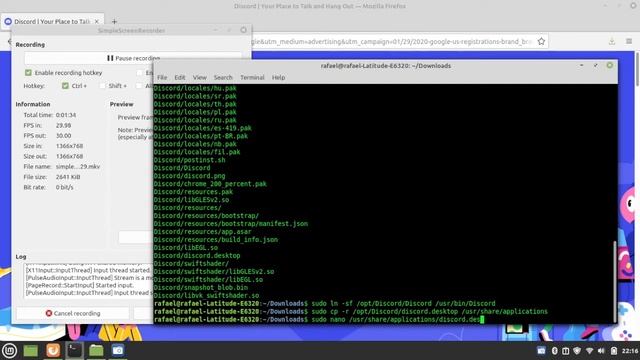Image resolution: width=640 pixels, height=360 pixels.
Task: Click the volume speaker tray icon
Action: (x=601, y=351)
